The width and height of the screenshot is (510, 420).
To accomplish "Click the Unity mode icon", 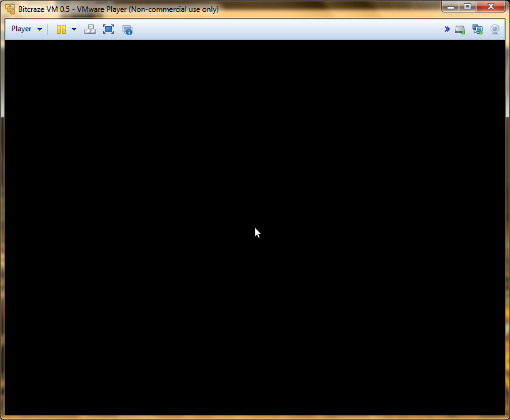I will point(127,29).
